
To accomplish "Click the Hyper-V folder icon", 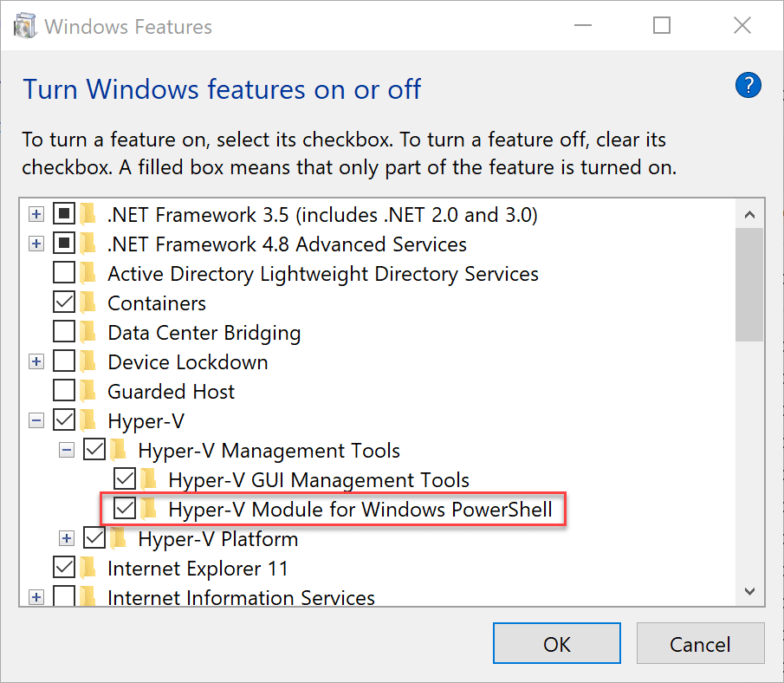I will click(87, 420).
